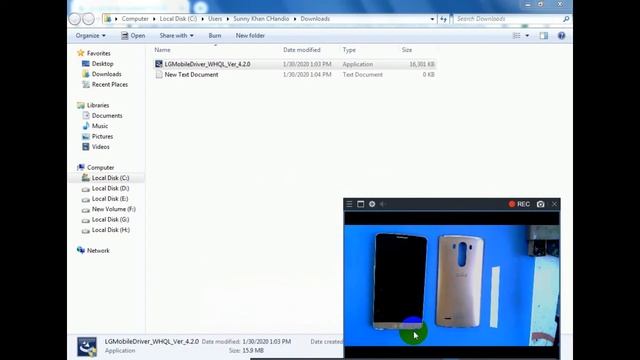
Task: Click the LGMobileDriver application file icon
Action: pyautogui.click(x=159, y=64)
